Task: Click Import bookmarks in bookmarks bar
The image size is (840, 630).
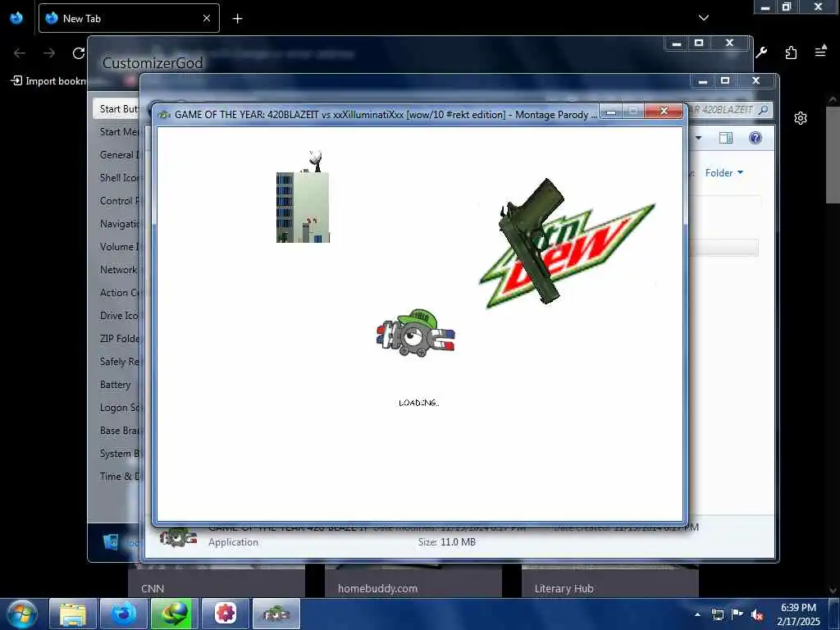Action: coord(48,81)
